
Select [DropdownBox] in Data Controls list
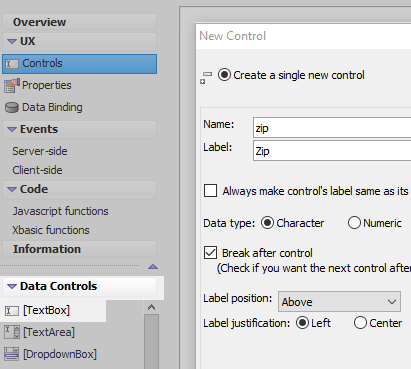pos(60,354)
